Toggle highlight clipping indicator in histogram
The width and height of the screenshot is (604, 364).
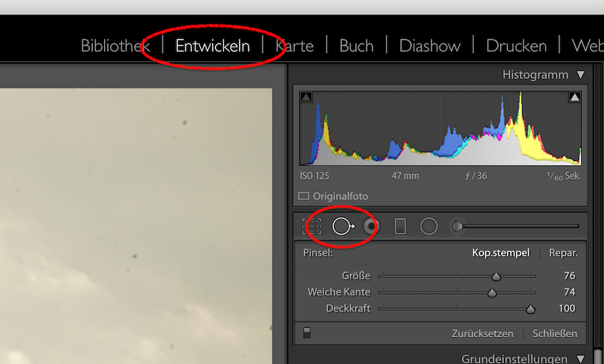(x=574, y=97)
